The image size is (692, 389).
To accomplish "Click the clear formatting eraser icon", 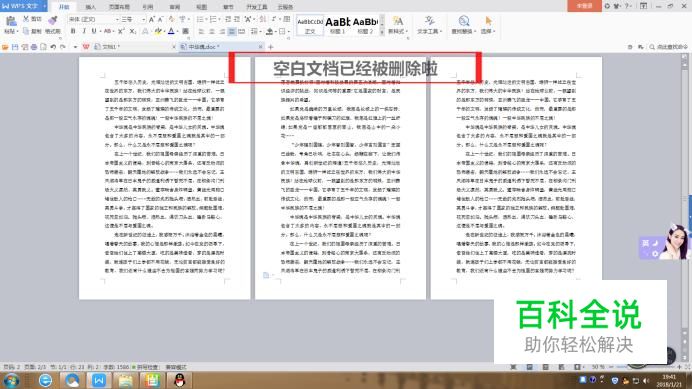I will [172, 19].
